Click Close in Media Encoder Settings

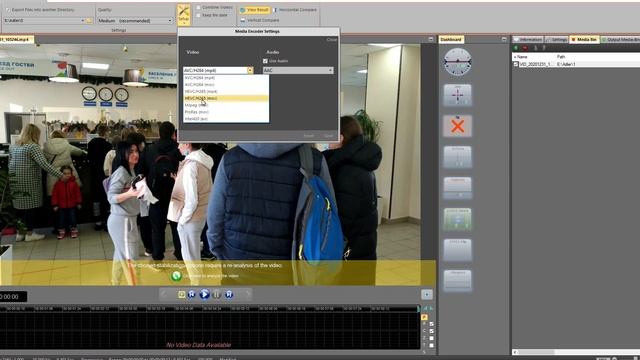(x=332, y=40)
